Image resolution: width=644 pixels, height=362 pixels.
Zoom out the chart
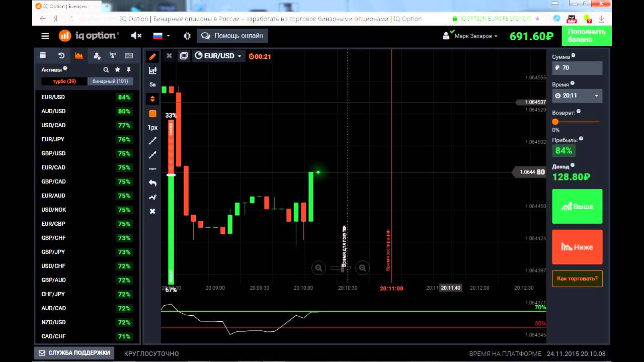[x=318, y=268]
